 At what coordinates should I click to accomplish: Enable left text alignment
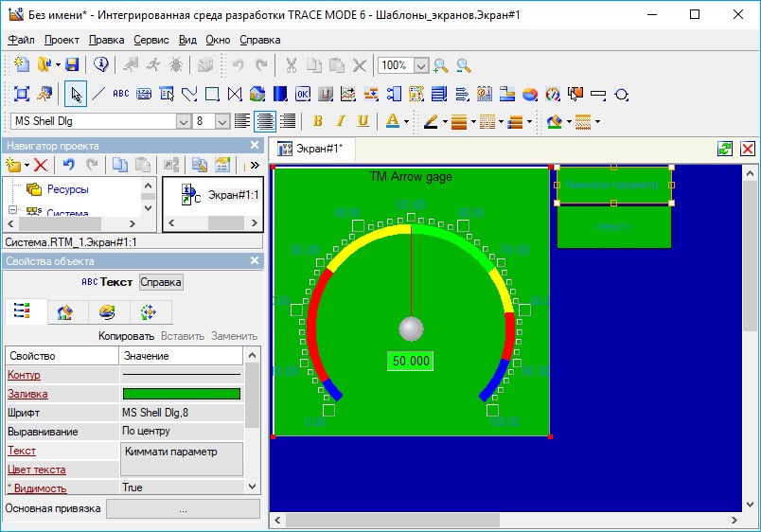pos(242,121)
